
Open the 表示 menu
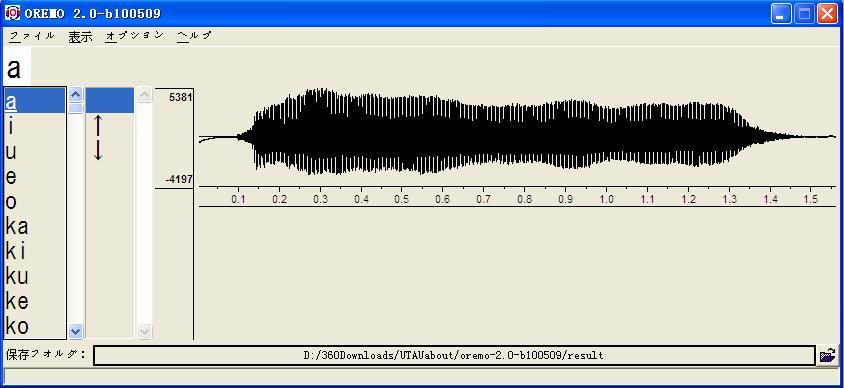point(80,36)
